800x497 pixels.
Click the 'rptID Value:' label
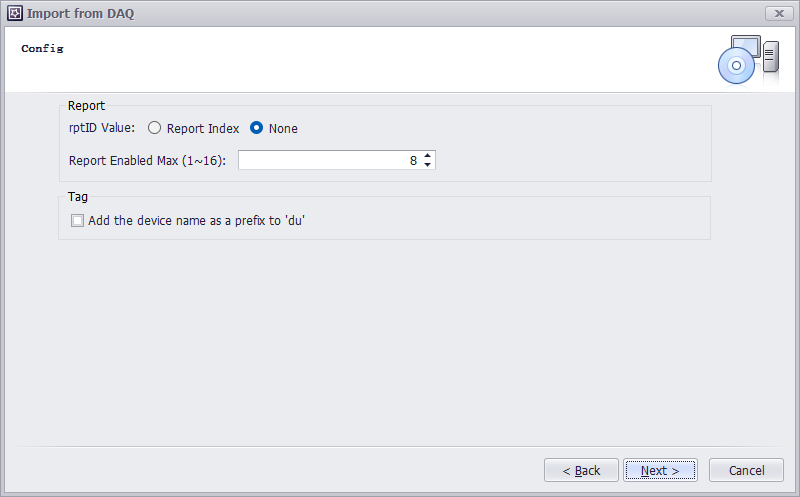coord(102,128)
